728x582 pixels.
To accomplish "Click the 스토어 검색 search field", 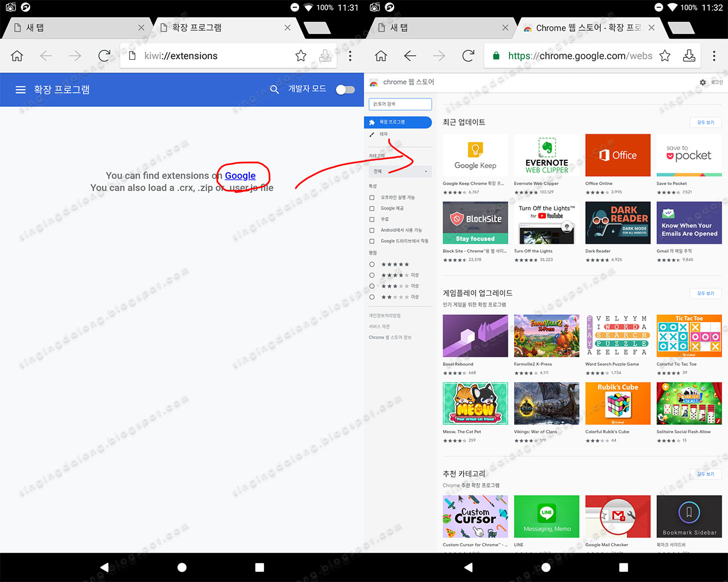I will click(x=400, y=104).
